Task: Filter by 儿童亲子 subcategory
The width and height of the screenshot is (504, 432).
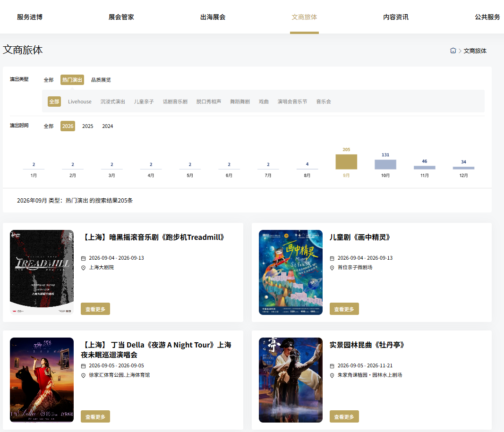Action: pyautogui.click(x=144, y=102)
